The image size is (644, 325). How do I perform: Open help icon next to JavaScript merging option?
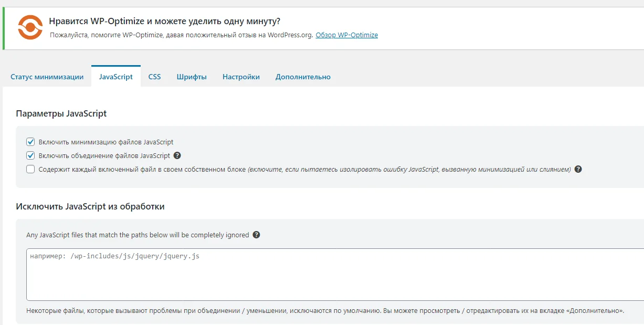(x=177, y=155)
